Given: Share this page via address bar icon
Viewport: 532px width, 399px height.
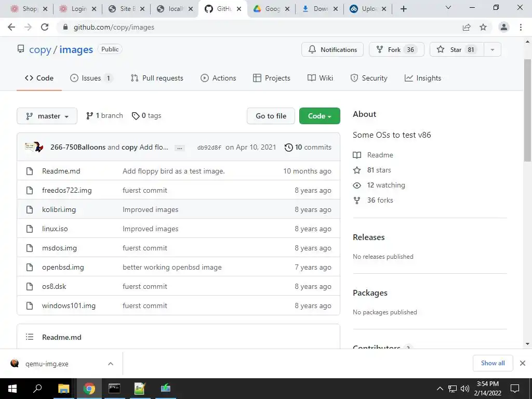Looking at the screenshot, I should (x=467, y=27).
